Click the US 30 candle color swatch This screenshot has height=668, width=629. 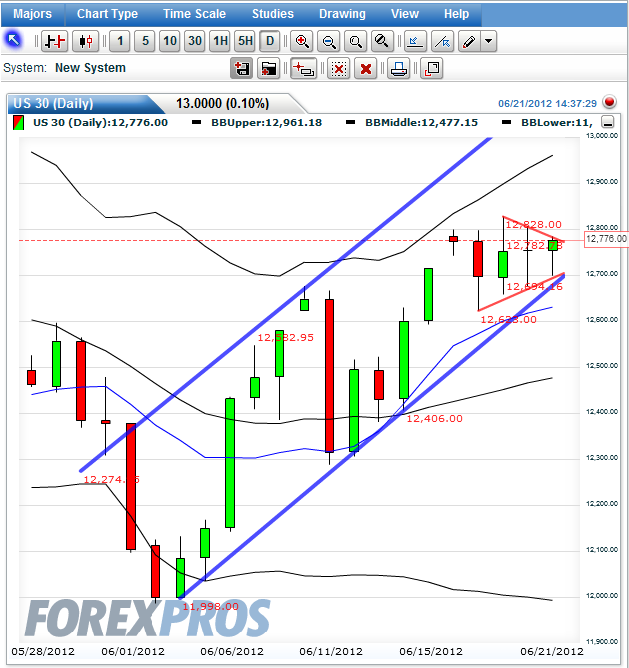tap(18, 123)
